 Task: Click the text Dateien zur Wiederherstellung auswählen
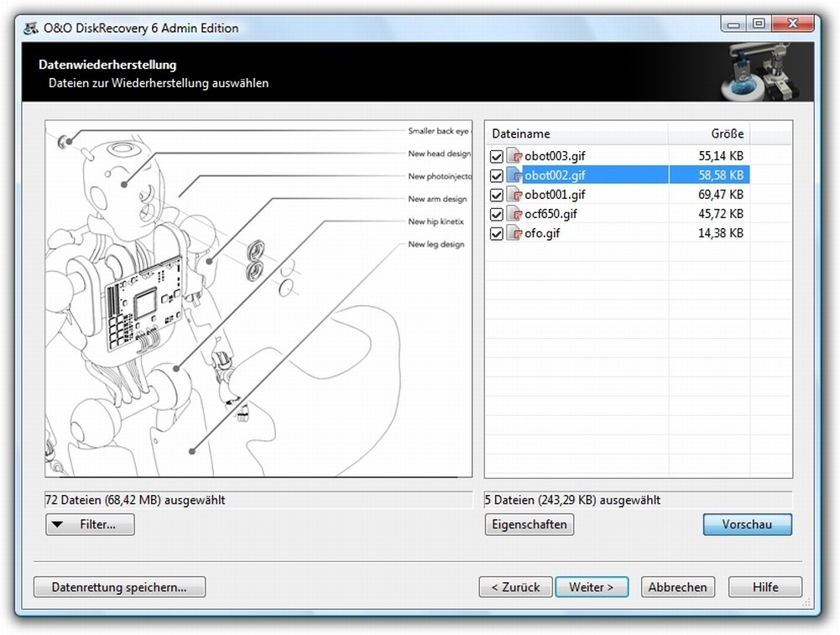159,83
